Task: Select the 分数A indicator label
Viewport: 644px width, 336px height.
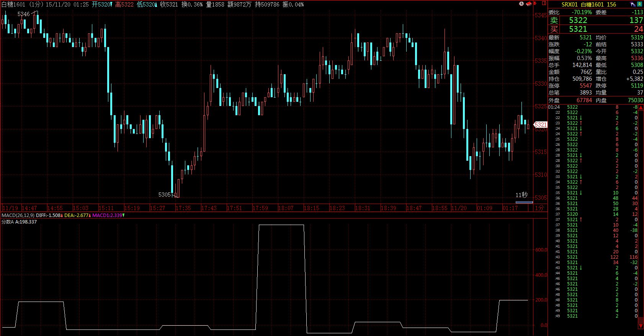Action: (7, 222)
